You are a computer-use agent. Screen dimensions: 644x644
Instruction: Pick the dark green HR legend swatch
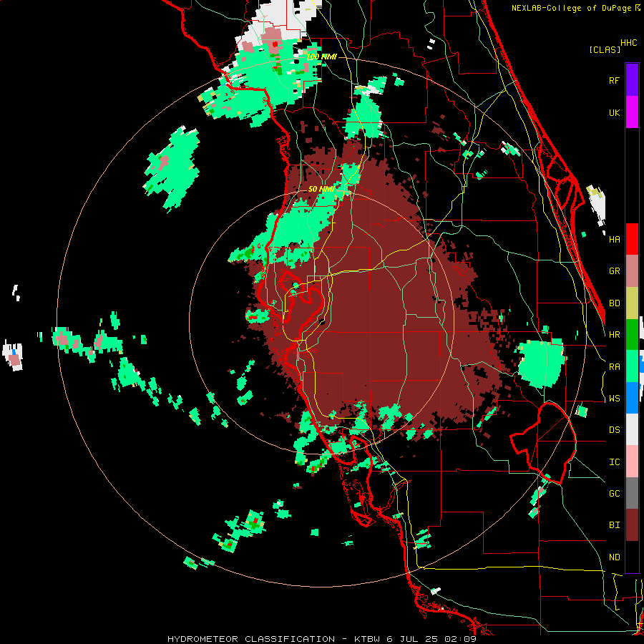tap(632, 335)
